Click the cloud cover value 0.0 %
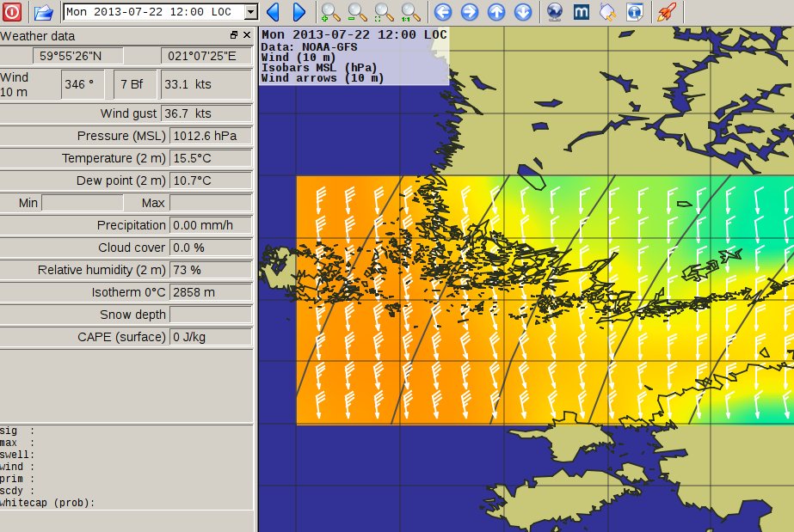Screen dimensions: 794x532 211,248
